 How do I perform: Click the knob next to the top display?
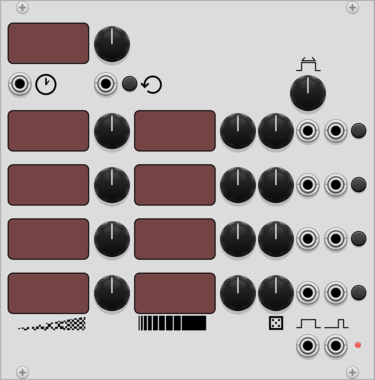click(x=112, y=44)
